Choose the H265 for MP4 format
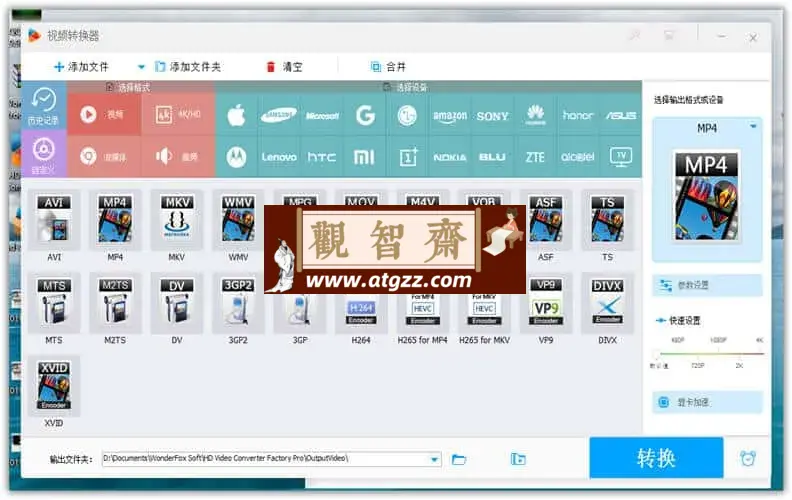 (422, 318)
